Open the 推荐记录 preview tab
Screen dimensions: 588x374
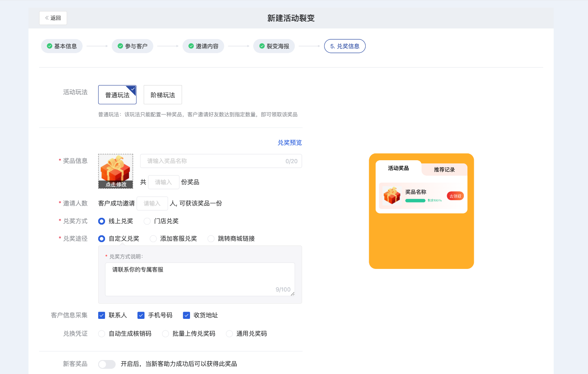point(444,170)
